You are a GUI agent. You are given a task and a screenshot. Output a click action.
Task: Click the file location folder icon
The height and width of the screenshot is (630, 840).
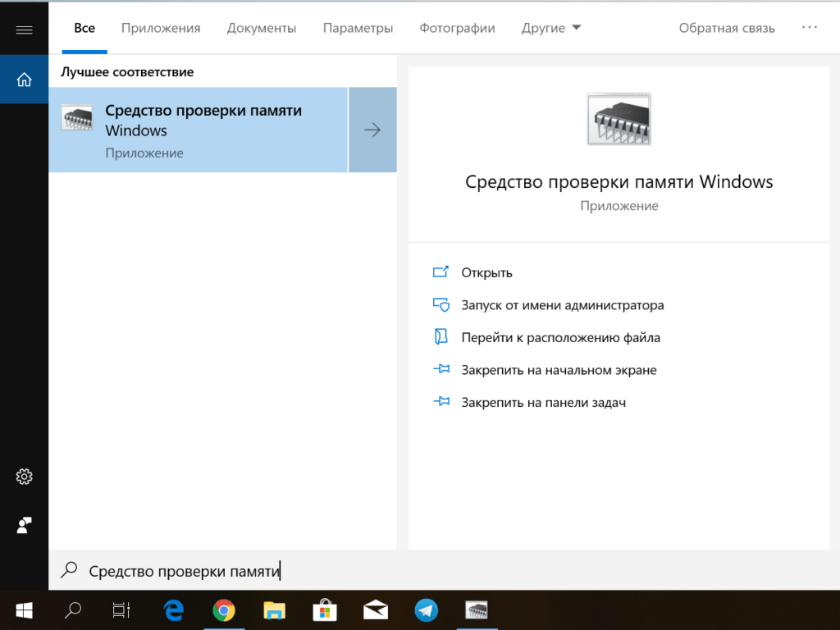(441, 337)
